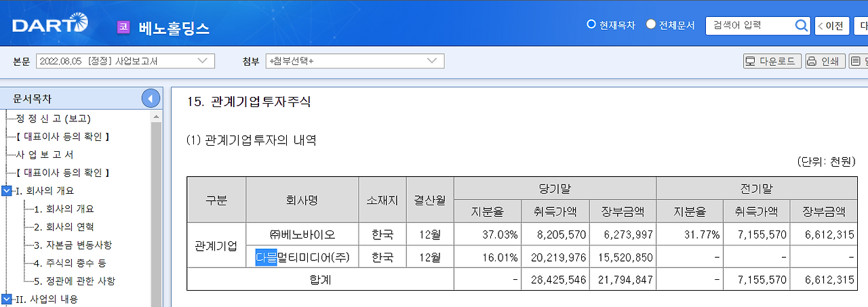Click the (단위: 천원) unit note
Screen dimensions: 868x307
point(827,161)
